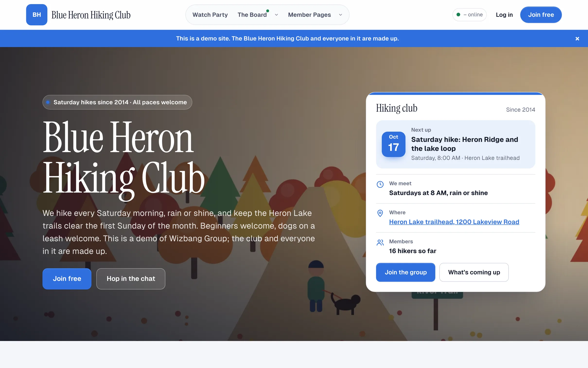Click the 'Hiking club' card heading
Screen dimensions: 588x368
coord(396,108)
